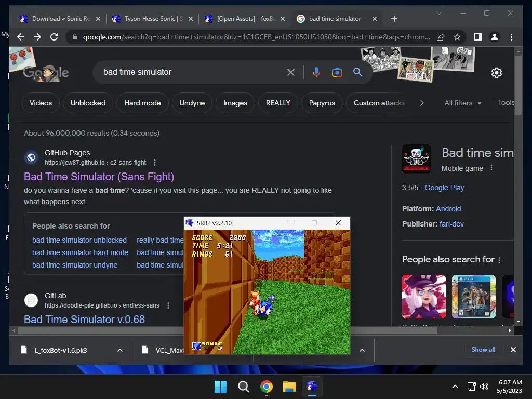
Task: Go back to the previous page in Chrome
Action: (x=21, y=37)
